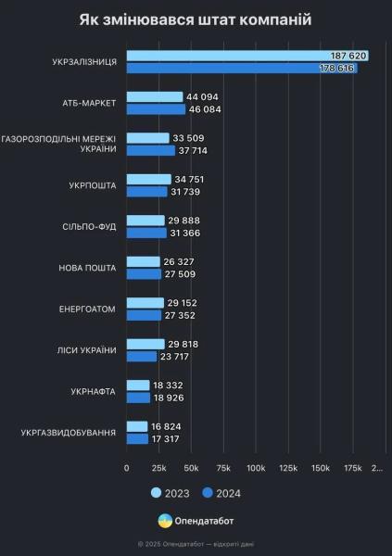Toggle the 2023 legend series
Screen dimensions: 392x556
171,493
